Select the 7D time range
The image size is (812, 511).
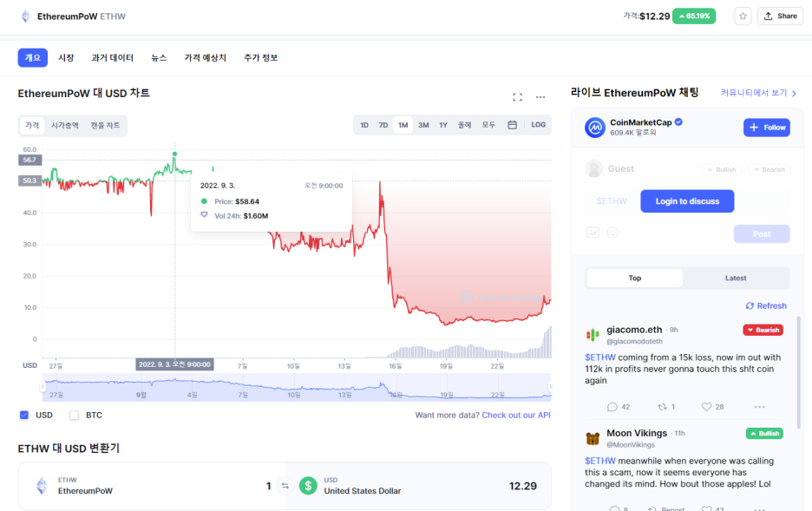383,125
